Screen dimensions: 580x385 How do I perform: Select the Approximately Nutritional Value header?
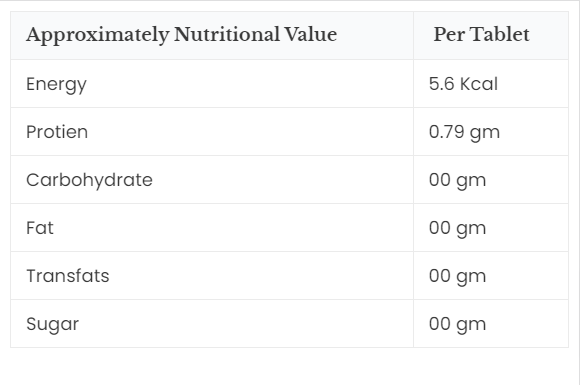click(181, 35)
